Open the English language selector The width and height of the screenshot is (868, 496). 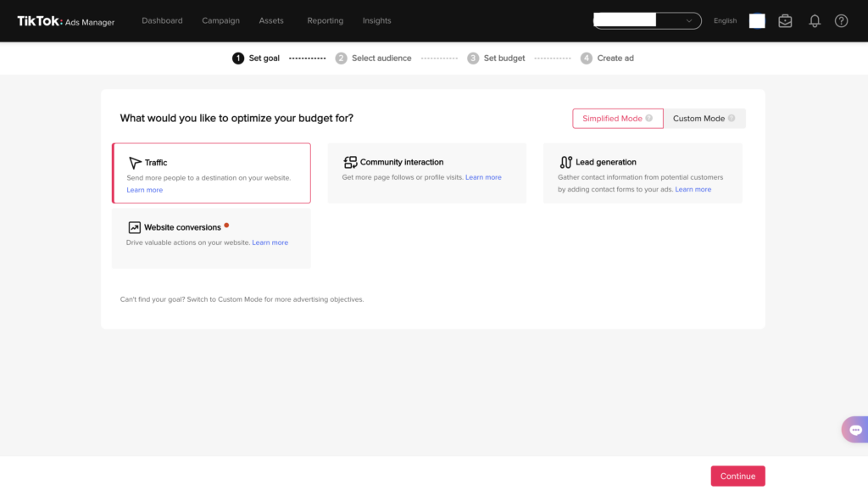[x=725, y=20]
